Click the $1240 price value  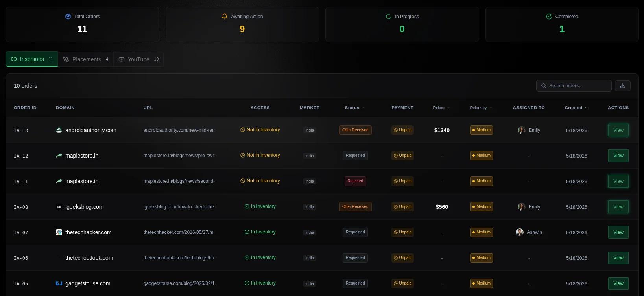(x=442, y=130)
